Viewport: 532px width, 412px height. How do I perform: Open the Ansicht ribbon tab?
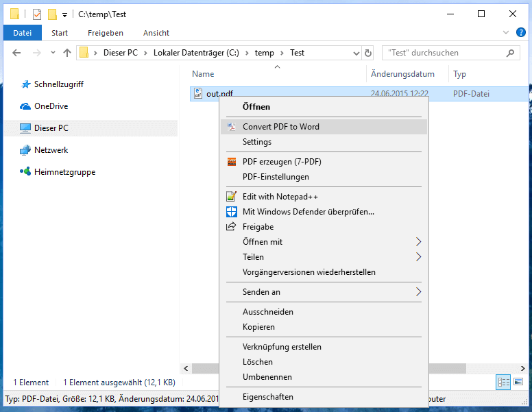[x=156, y=33]
